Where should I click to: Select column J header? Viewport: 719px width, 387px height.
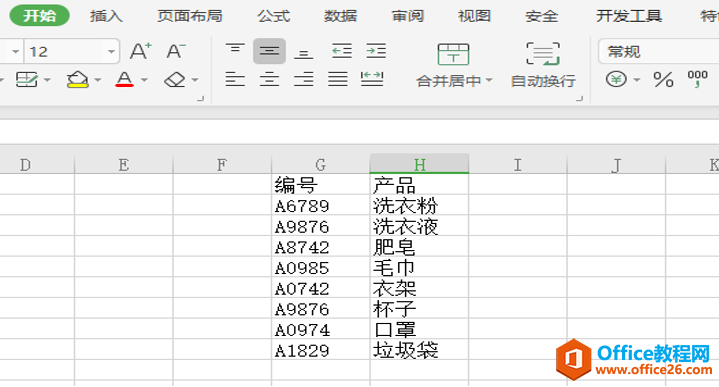pos(616,164)
